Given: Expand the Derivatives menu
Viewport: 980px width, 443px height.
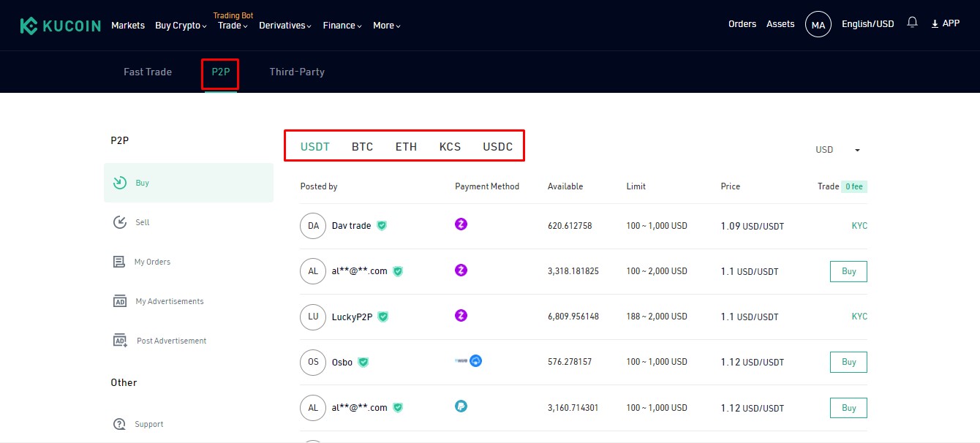Looking at the screenshot, I should point(284,25).
